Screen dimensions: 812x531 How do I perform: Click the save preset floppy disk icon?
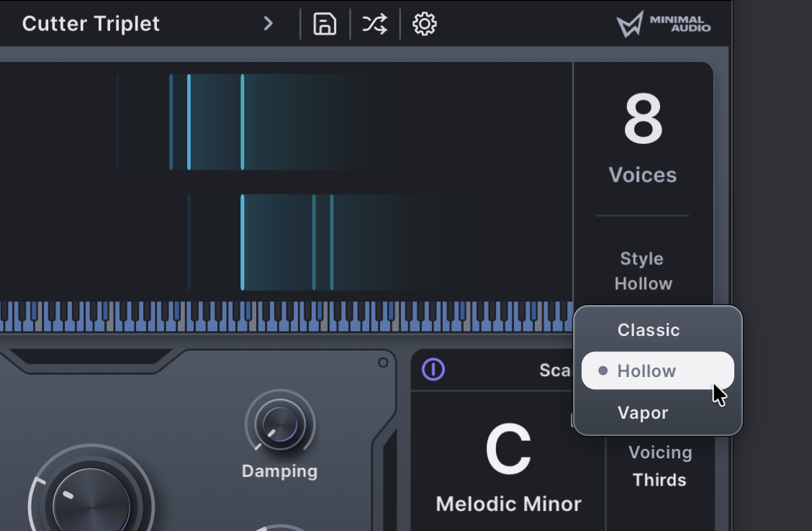pyautogui.click(x=325, y=24)
